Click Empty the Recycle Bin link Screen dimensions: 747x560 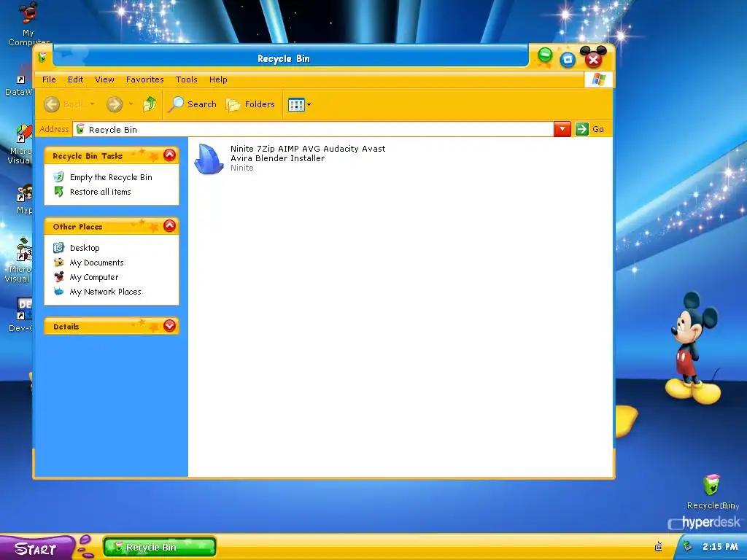(x=111, y=177)
